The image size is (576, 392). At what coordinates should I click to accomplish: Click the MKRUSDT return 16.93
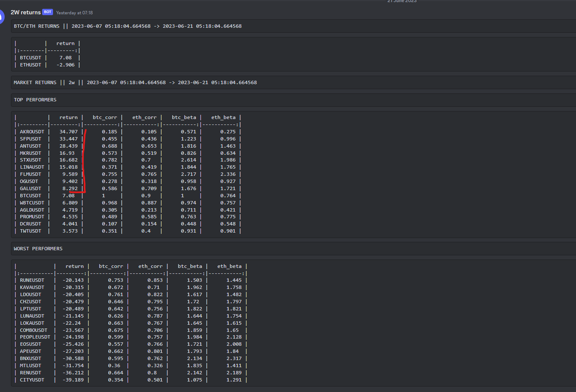coord(67,153)
